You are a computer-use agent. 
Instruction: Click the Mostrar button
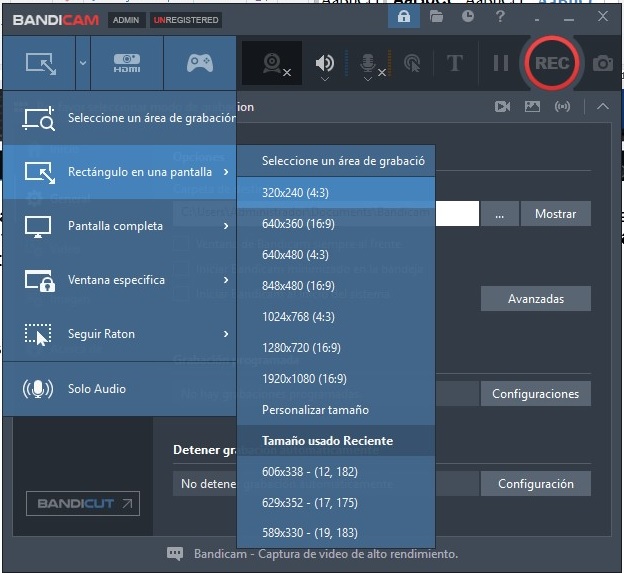pos(556,214)
